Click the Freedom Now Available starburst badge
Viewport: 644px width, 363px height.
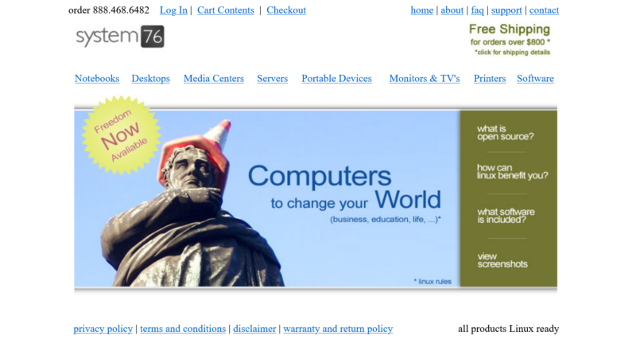pos(121,135)
